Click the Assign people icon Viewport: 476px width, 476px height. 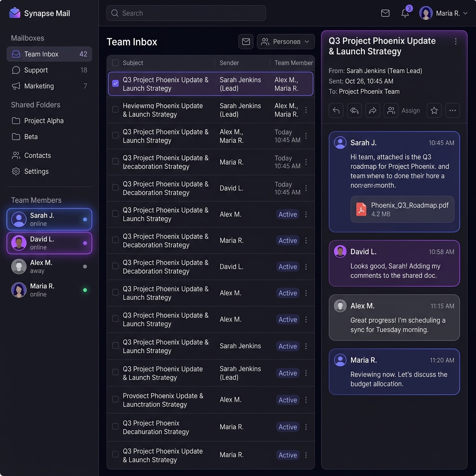coord(391,111)
